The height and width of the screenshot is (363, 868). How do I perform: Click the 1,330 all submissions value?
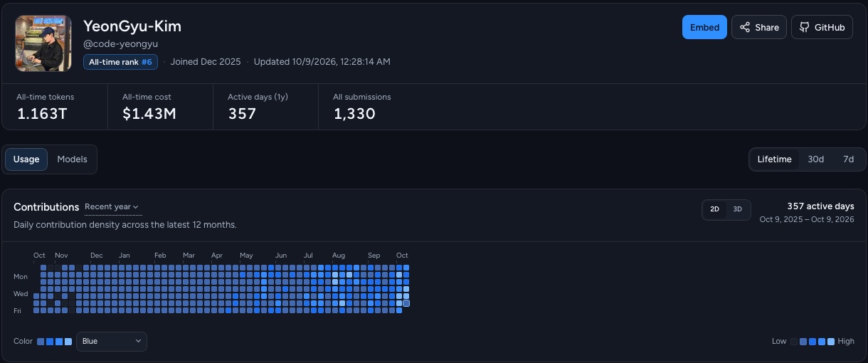click(x=354, y=114)
